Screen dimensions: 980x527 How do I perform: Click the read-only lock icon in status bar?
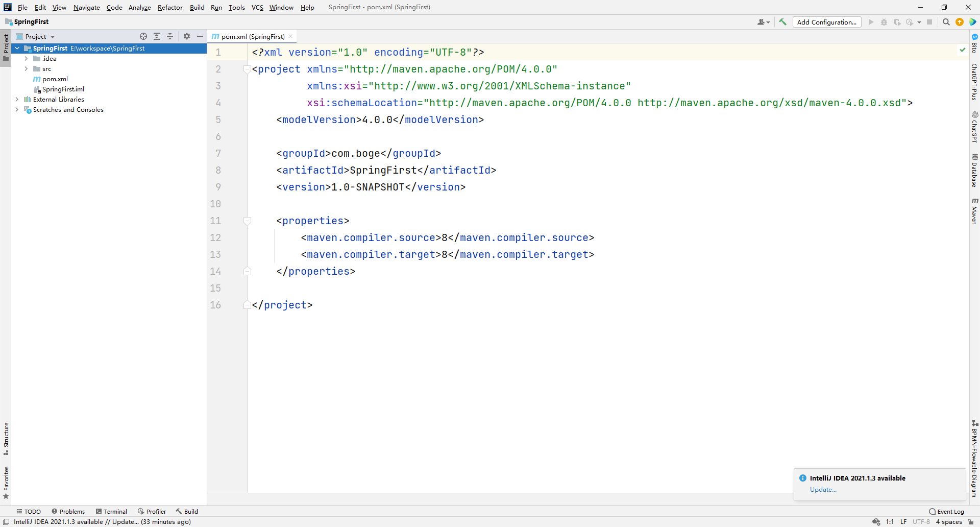[x=971, y=521]
